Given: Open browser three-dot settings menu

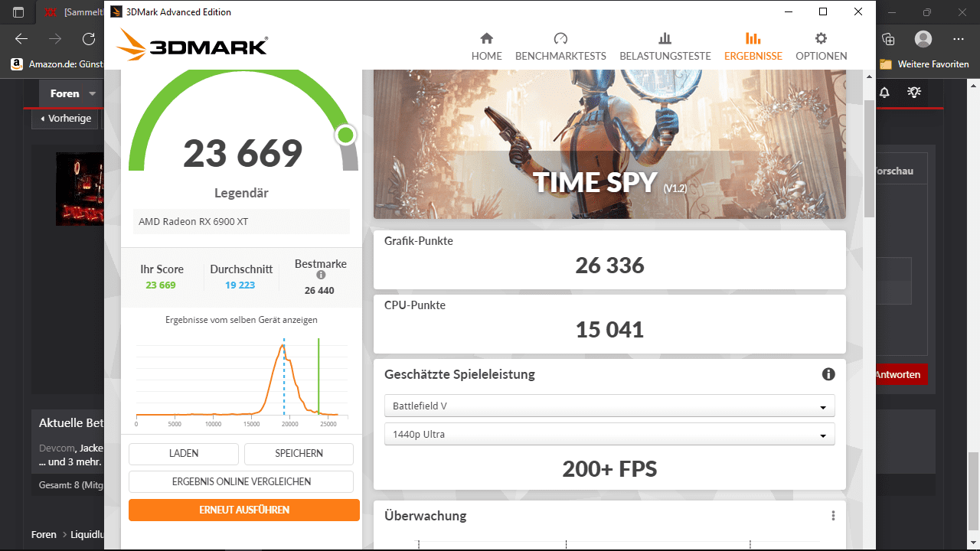Looking at the screenshot, I should [x=959, y=39].
